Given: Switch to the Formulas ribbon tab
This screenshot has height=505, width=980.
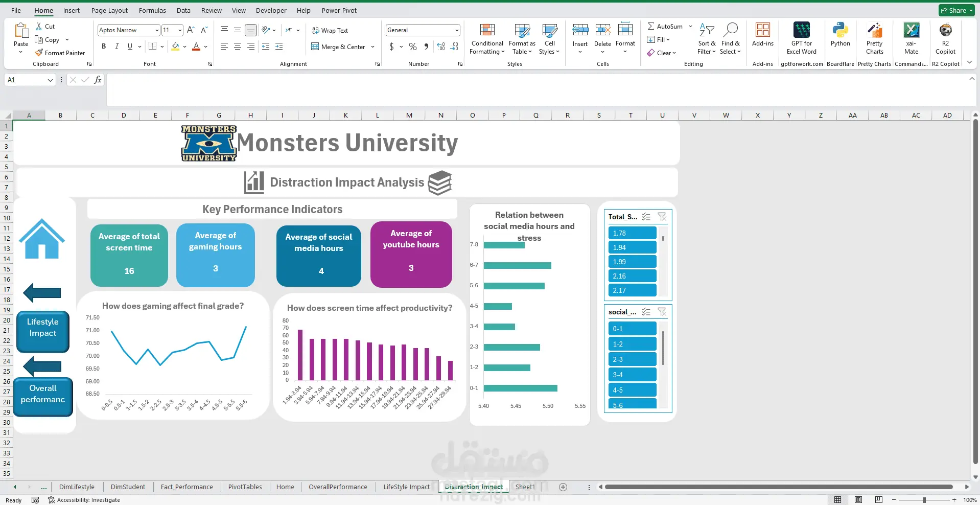Looking at the screenshot, I should point(152,10).
